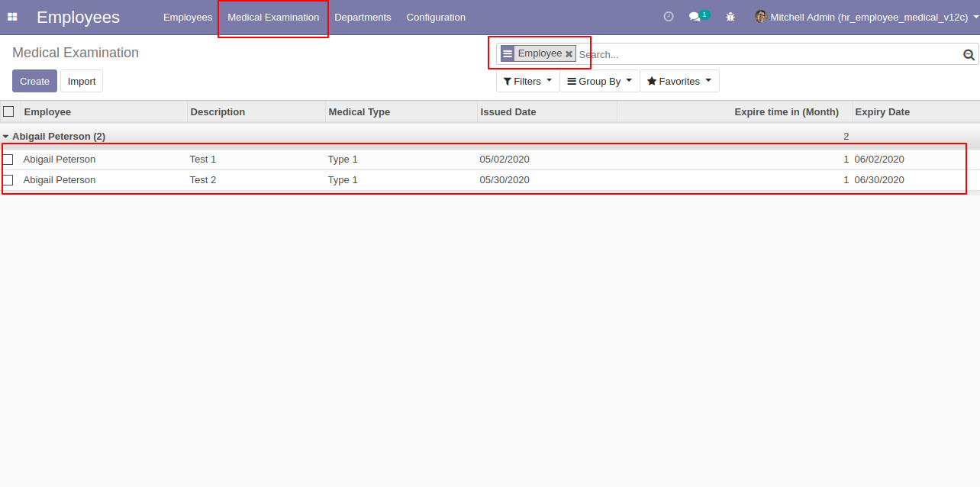The image size is (980, 487).
Task: Open the Filters dropdown
Action: pos(527,81)
